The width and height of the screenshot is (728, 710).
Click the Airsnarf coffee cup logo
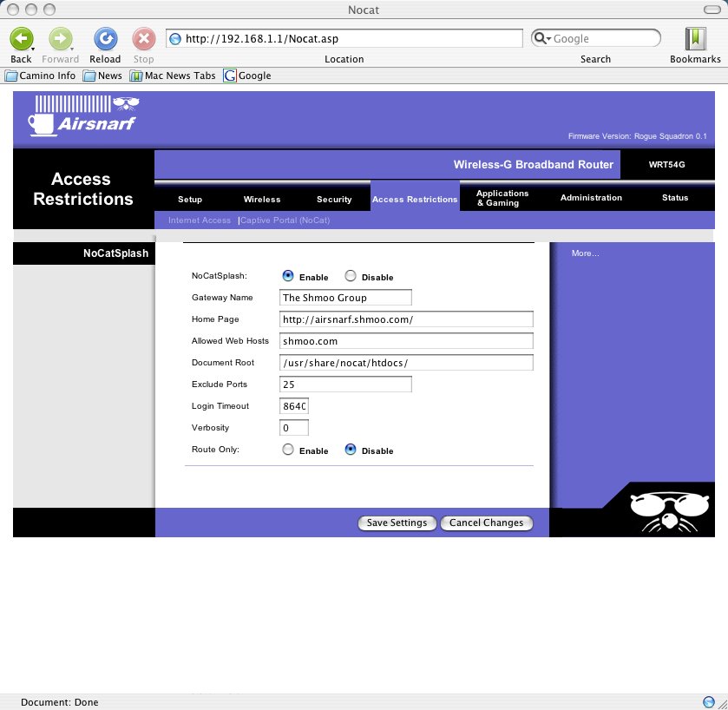click(82, 118)
